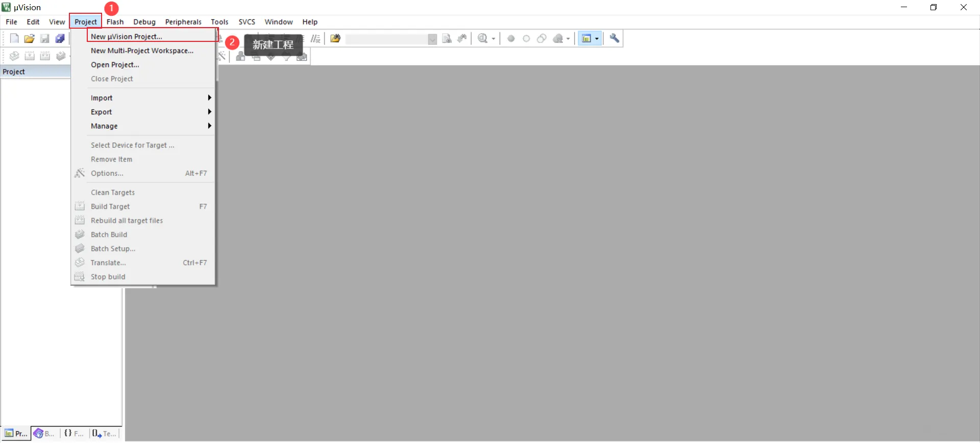
Task: Click the Insert Breakpoint red dot icon
Action: tap(511, 38)
